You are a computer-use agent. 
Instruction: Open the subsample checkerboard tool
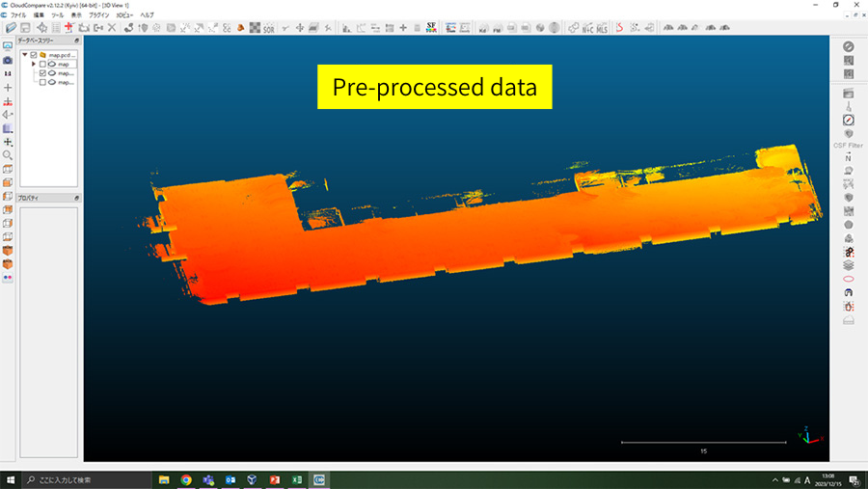[255, 28]
